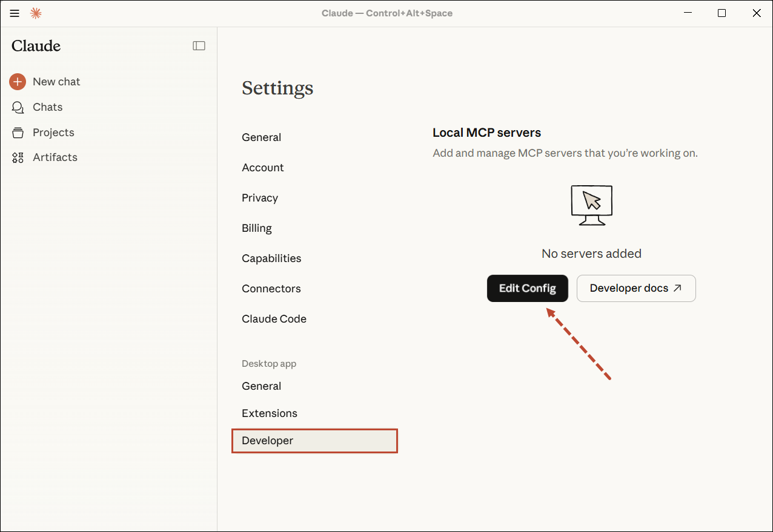
Task: Start a New chat
Action: [x=56, y=82]
